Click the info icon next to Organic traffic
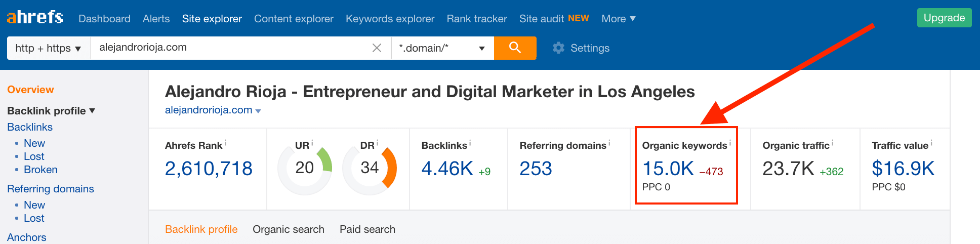 [832, 143]
